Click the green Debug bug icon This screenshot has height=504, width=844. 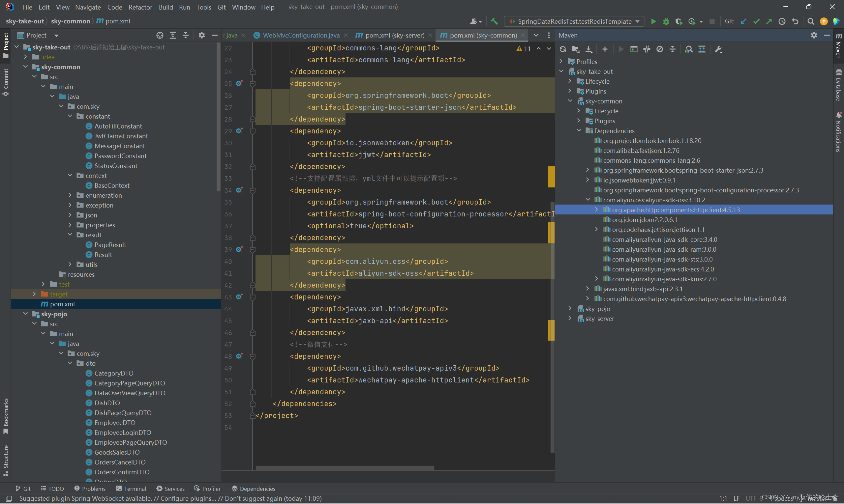tap(666, 21)
